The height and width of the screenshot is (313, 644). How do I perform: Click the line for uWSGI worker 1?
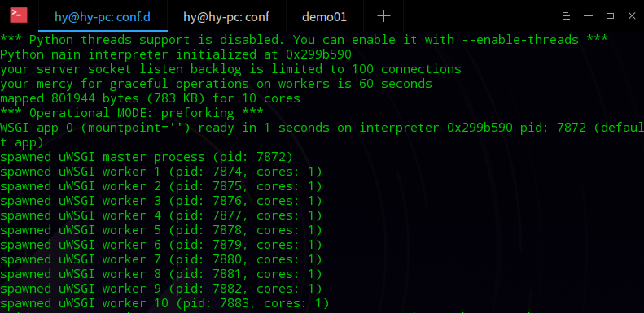pos(161,172)
